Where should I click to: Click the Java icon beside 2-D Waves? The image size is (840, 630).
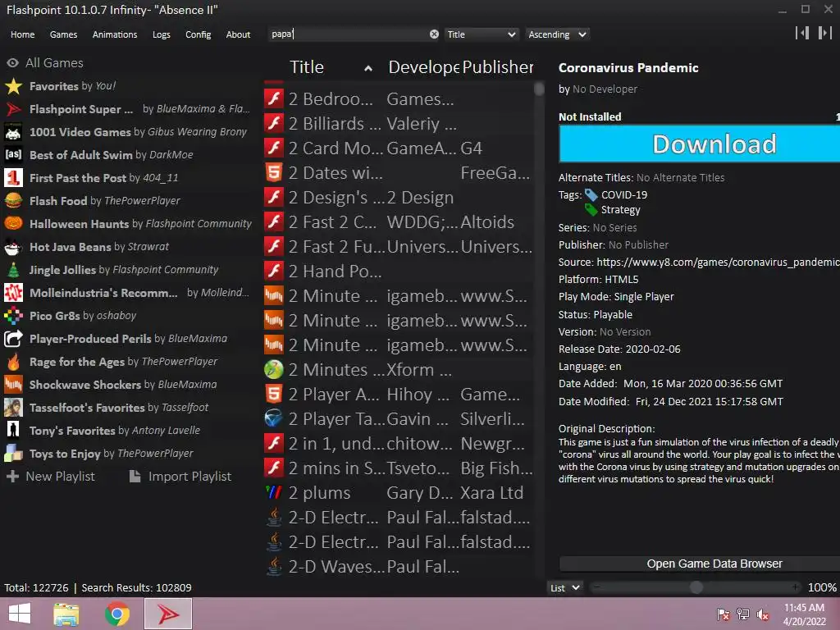point(274,567)
